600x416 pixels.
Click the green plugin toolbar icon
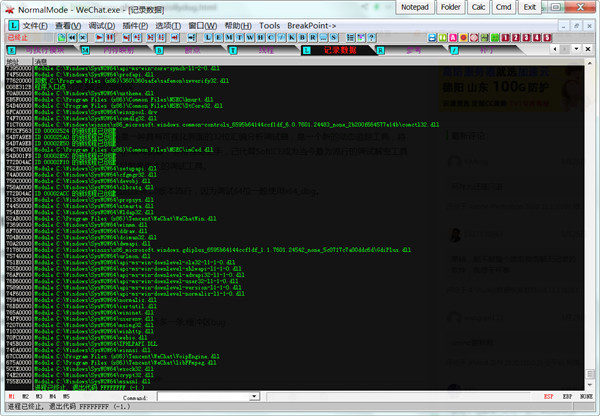click(442, 38)
